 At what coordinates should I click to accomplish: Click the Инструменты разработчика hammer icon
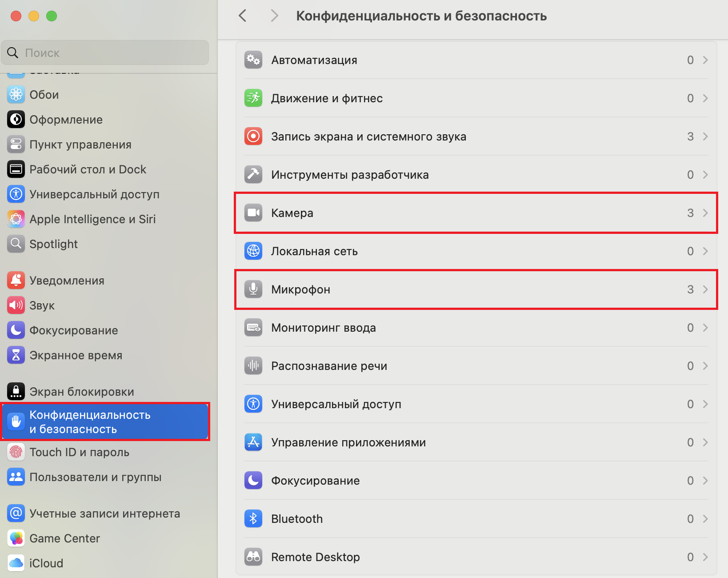point(253,175)
